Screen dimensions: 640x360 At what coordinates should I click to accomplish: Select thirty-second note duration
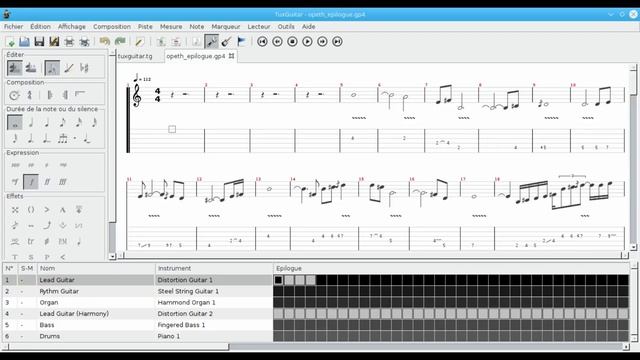(x=94, y=122)
